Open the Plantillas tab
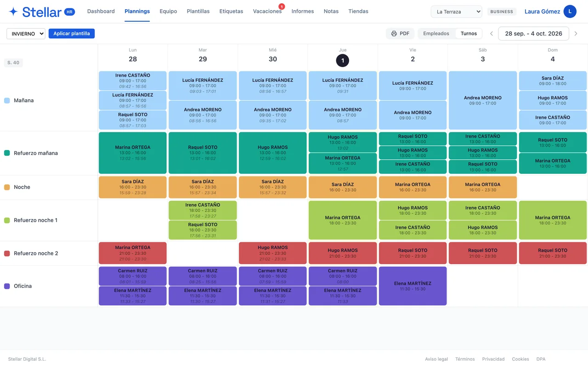The width and height of the screenshot is (588, 368). (198, 11)
